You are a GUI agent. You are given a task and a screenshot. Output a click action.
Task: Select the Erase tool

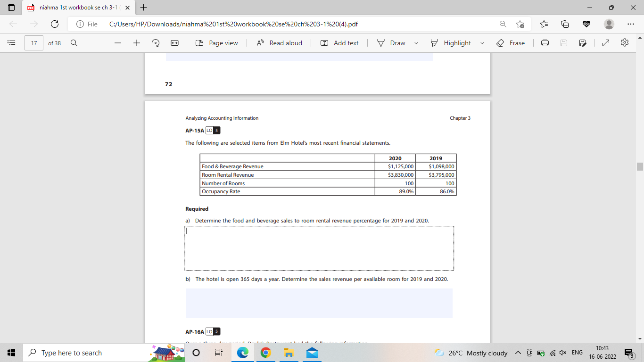[512, 43]
